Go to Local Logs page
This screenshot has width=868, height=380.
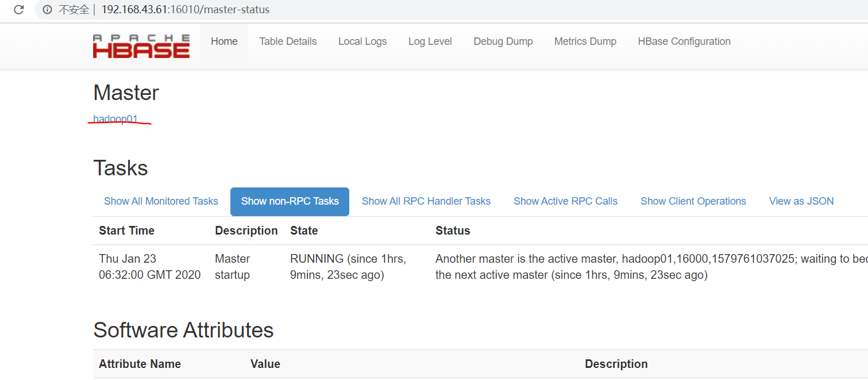click(x=362, y=41)
